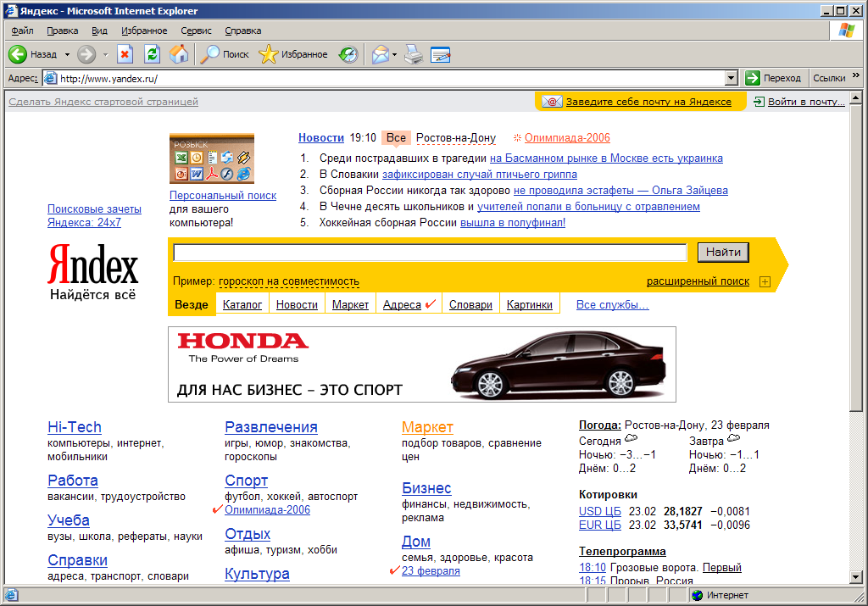Click the green Переход go arrow
Screen dimensions: 868x606
[x=753, y=78]
